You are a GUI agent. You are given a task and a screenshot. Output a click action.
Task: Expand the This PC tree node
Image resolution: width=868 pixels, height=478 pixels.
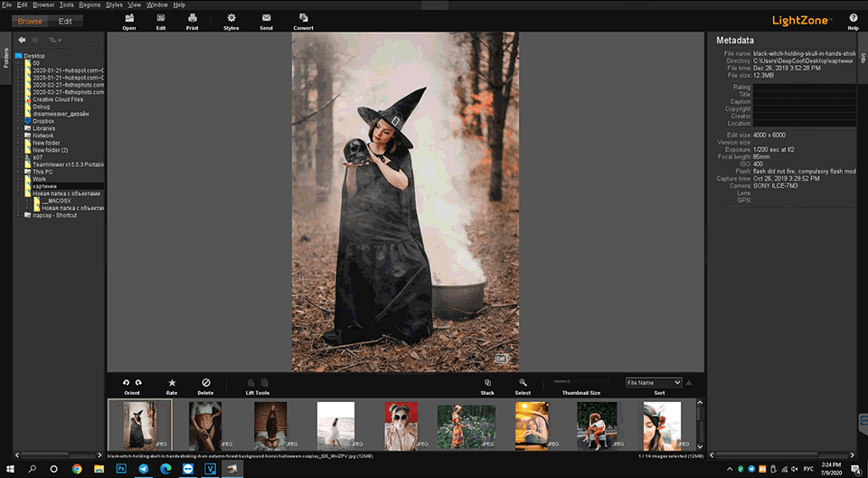coord(18,172)
